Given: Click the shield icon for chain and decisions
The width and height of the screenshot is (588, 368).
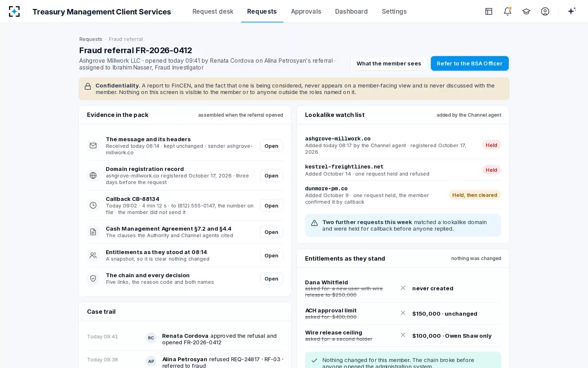Looking at the screenshot, I should [93, 278].
